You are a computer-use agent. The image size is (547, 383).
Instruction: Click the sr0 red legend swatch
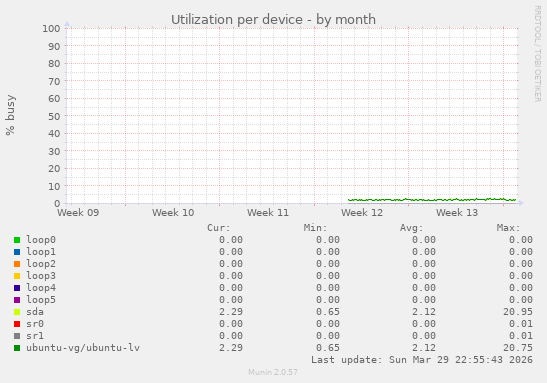tap(17, 324)
